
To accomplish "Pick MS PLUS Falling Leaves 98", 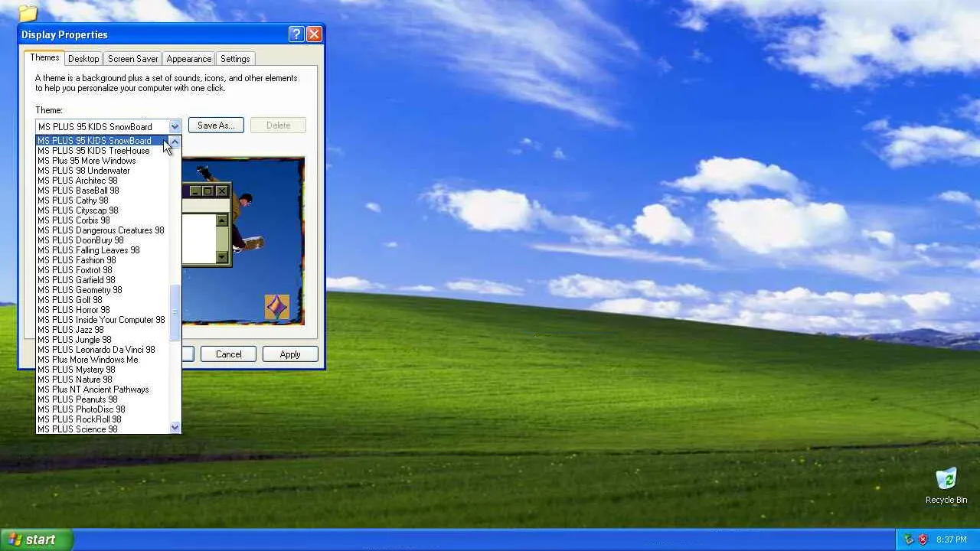I will tap(103, 250).
